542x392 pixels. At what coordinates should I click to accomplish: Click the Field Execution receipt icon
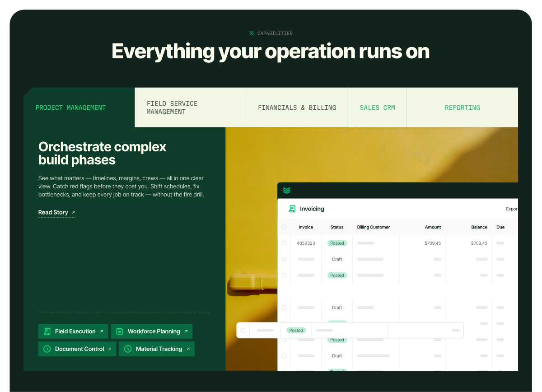pyautogui.click(x=47, y=331)
